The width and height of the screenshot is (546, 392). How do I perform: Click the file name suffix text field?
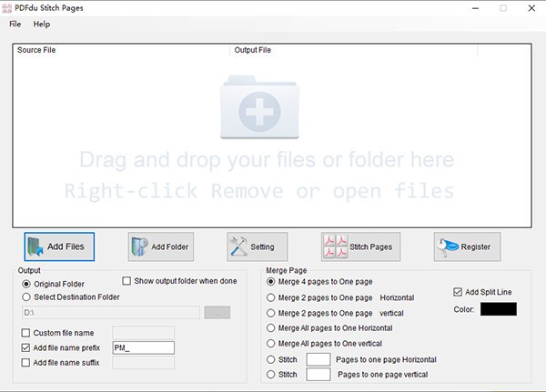click(x=144, y=363)
